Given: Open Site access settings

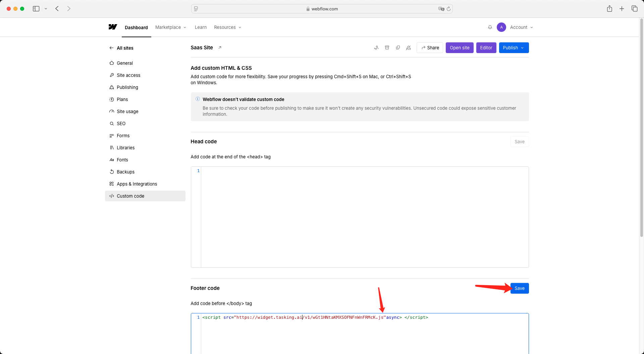Looking at the screenshot, I should point(145,75).
